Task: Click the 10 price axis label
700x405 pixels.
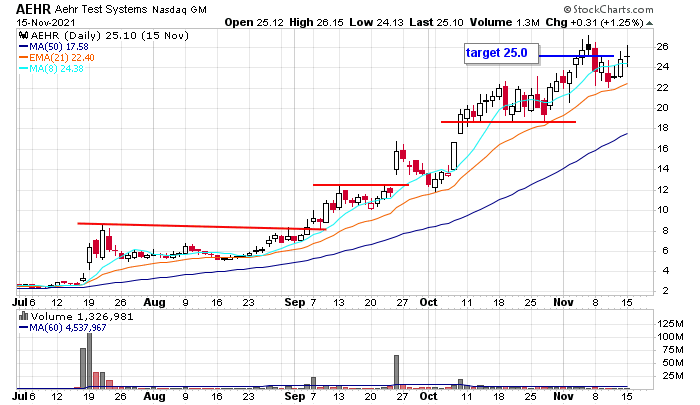Action: [x=662, y=210]
